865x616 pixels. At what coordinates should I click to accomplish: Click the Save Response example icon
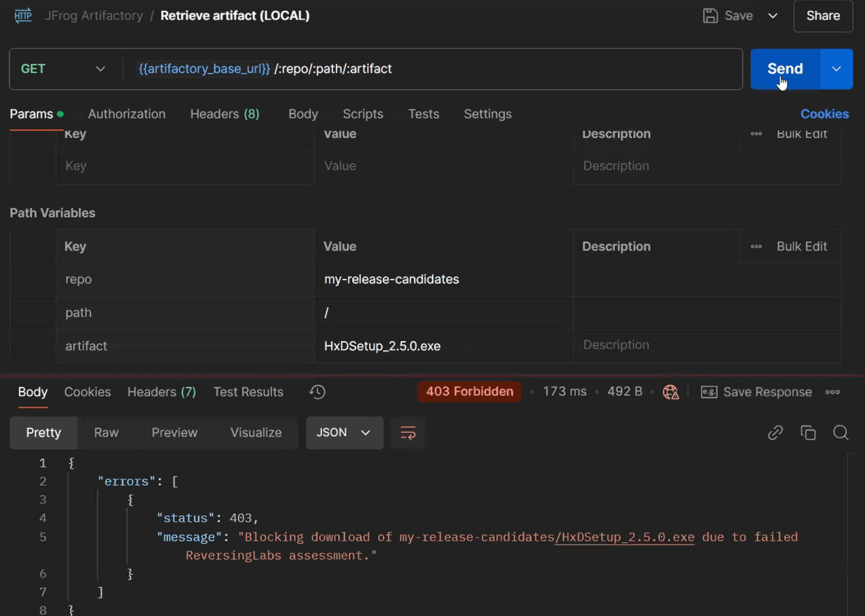709,392
